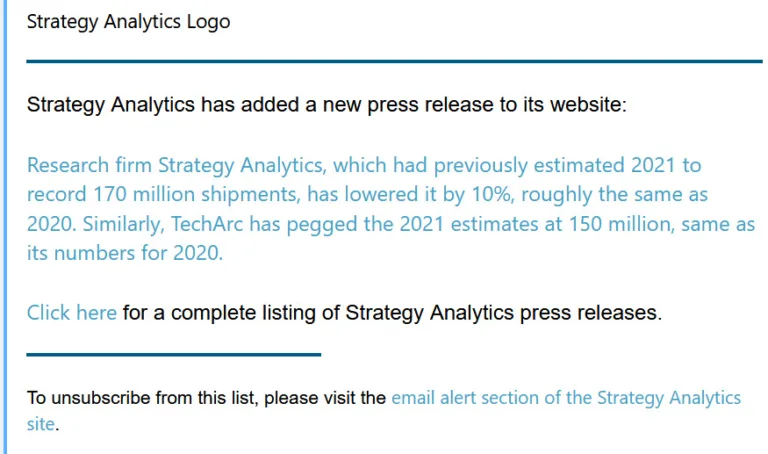Click the Strategy Analytics Logo placeholder text

tap(128, 22)
